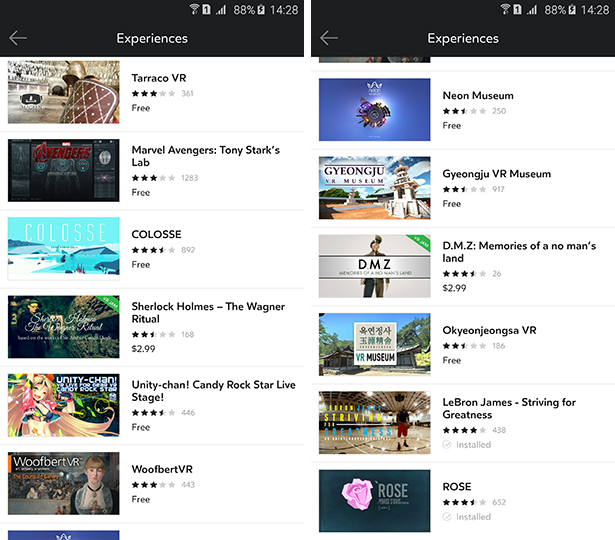
Task: Open the Marvel Avengers thumbnail image
Action: pyautogui.click(x=64, y=170)
